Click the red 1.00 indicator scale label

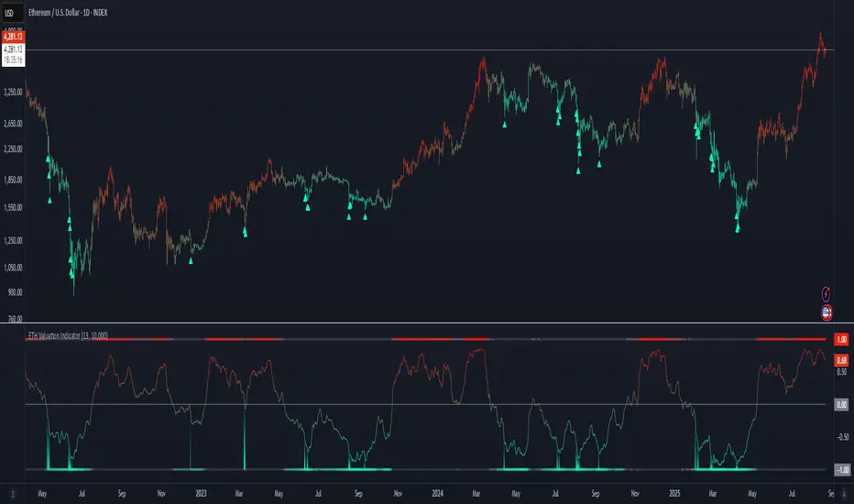[841, 339]
